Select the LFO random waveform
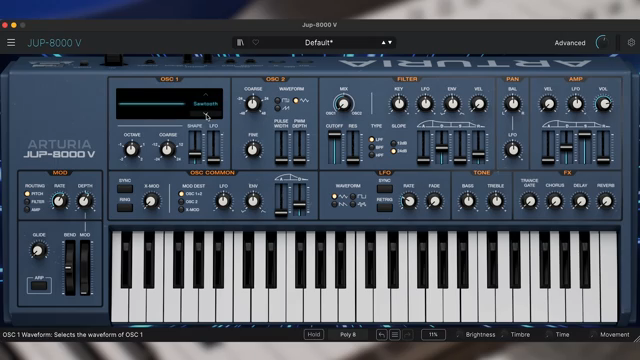This screenshot has height=360, width=640. [353, 204]
